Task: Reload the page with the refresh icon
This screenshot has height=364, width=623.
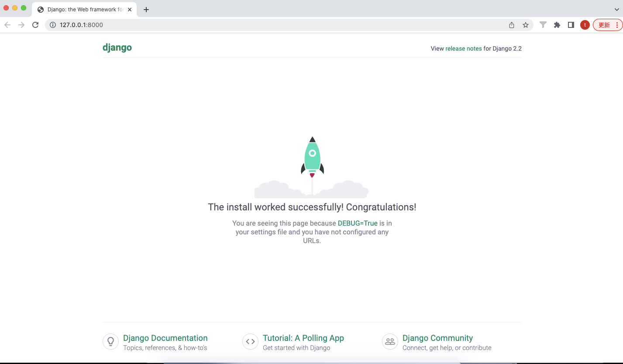Action: coord(35,25)
